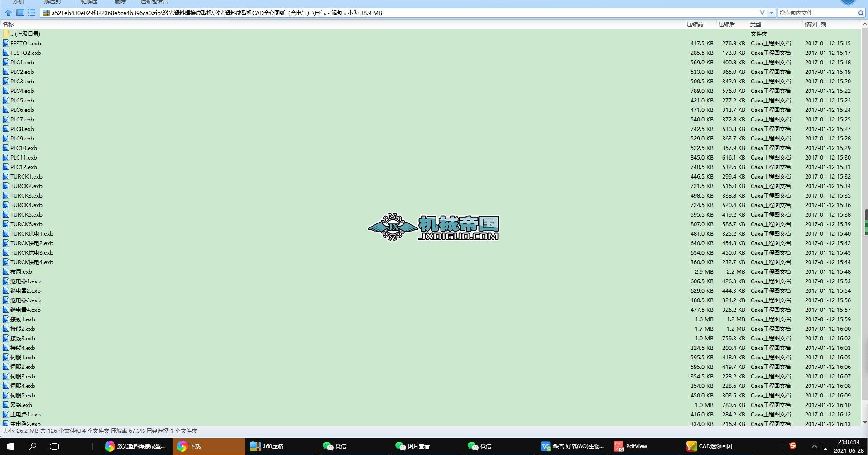Click the PLC12.exb file icon
This screenshot has height=455, width=868.
[6, 167]
